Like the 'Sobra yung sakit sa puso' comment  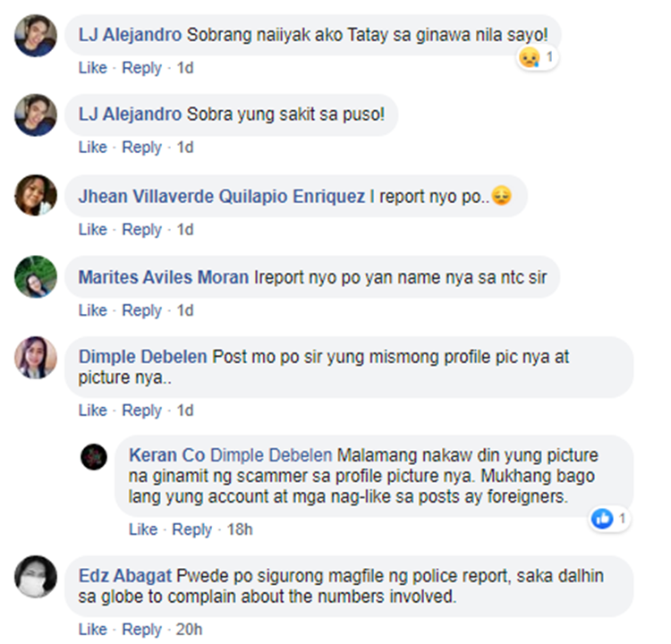pyautogui.click(x=92, y=148)
